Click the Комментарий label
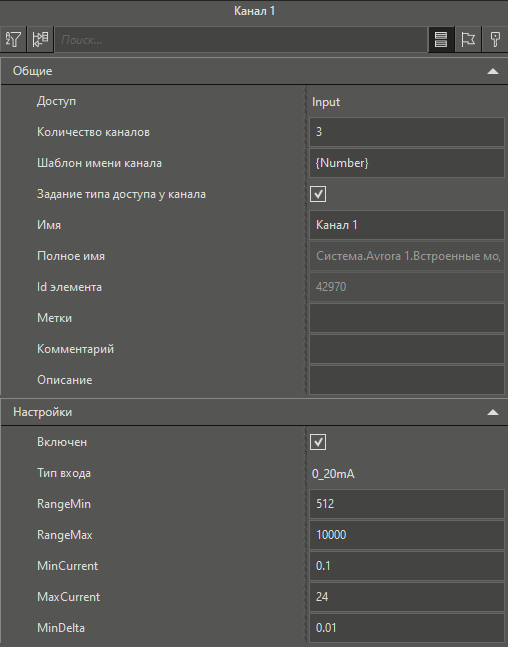Viewport: 508px width, 647px height. (x=76, y=349)
